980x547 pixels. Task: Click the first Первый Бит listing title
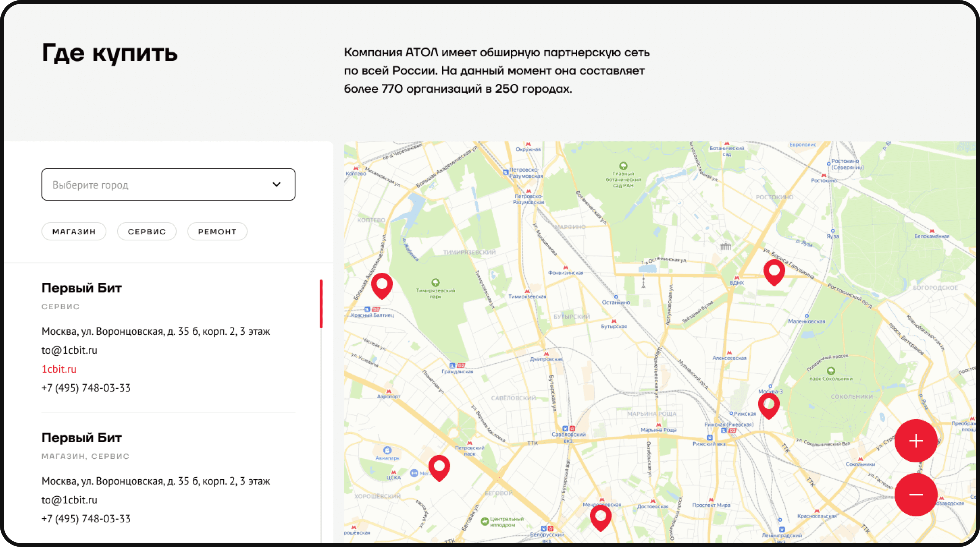81,288
